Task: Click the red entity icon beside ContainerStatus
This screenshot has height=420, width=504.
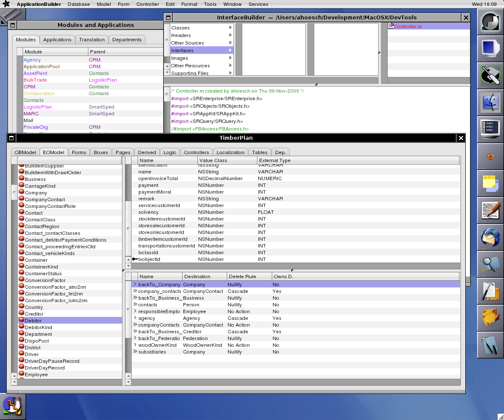Action: point(21,273)
